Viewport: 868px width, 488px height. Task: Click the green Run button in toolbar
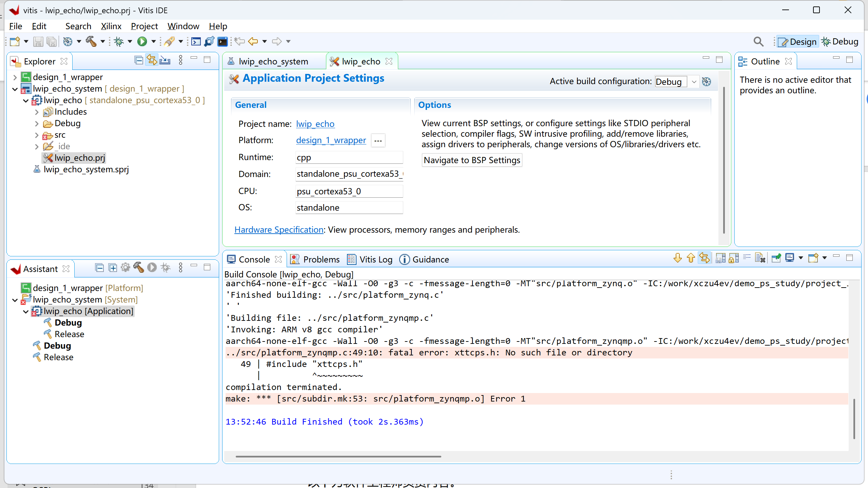point(142,41)
